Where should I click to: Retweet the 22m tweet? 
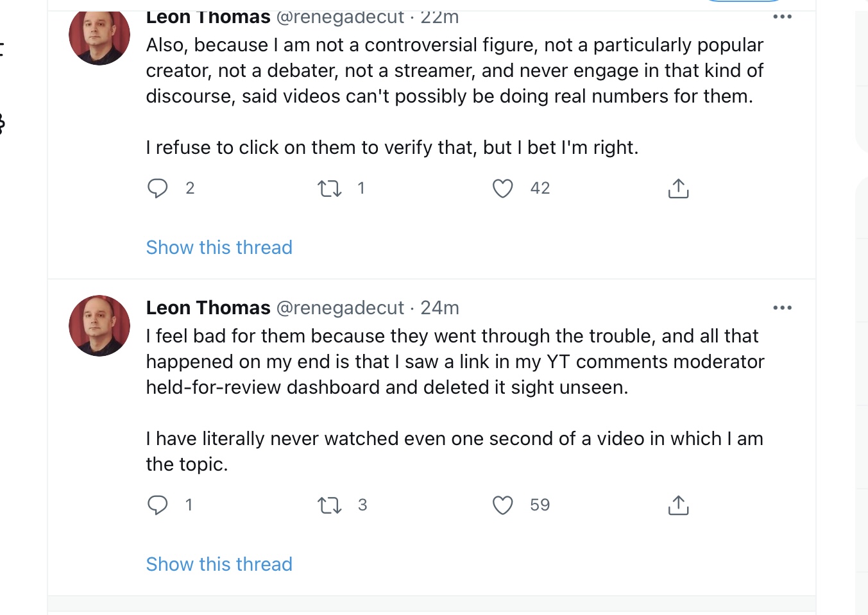[x=330, y=189]
